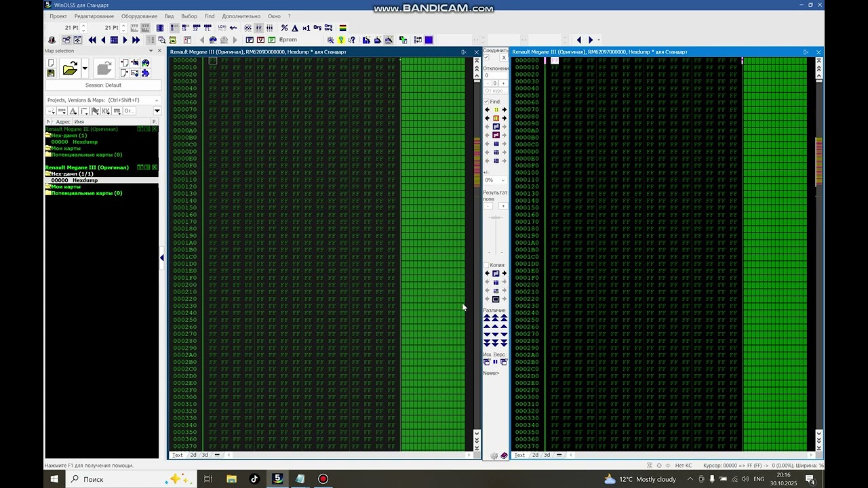Click left hex window vertical scrollbar

tap(477, 254)
